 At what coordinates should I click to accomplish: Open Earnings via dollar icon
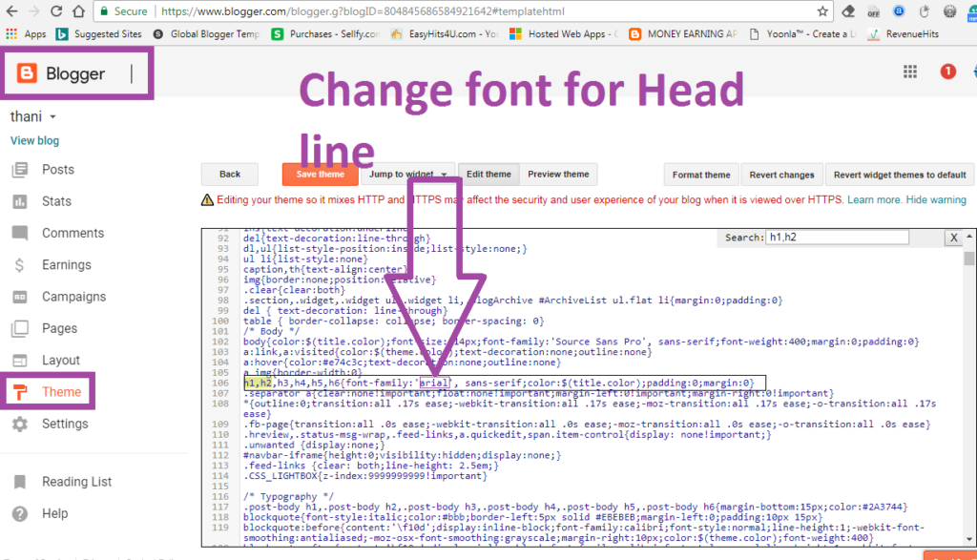point(19,265)
